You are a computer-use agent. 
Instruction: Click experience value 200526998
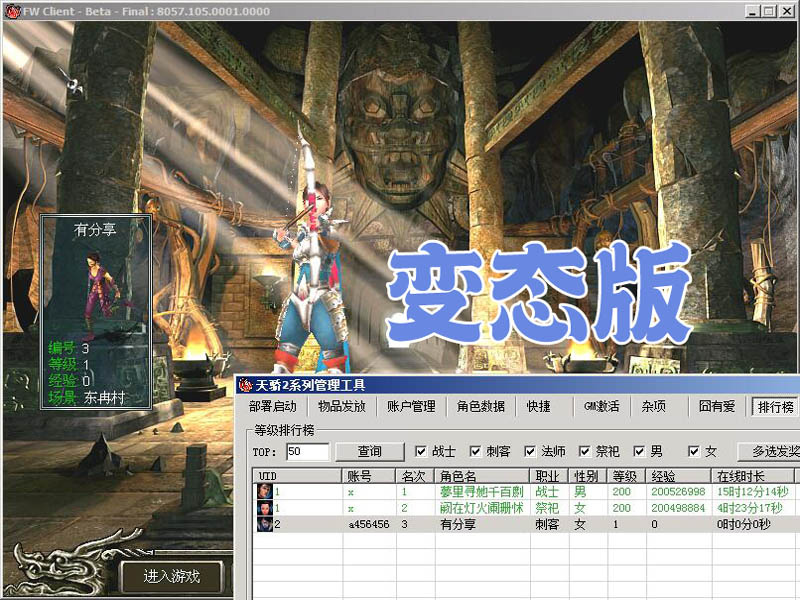pos(678,492)
